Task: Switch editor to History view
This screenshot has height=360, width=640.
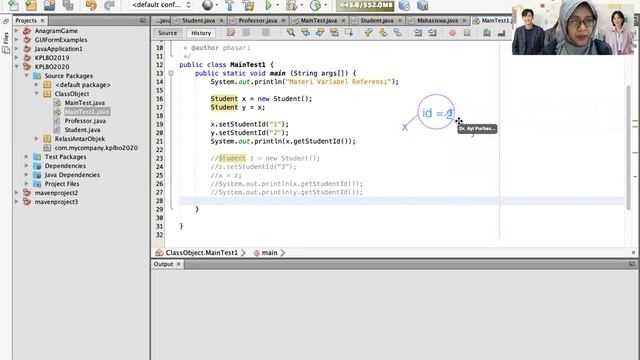Action: pyautogui.click(x=201, y=33)
